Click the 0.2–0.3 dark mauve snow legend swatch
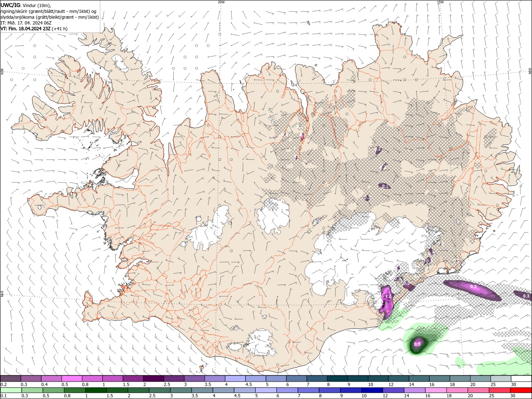The height and width of the screenshot is (399, 532). [x=10, y=379]
